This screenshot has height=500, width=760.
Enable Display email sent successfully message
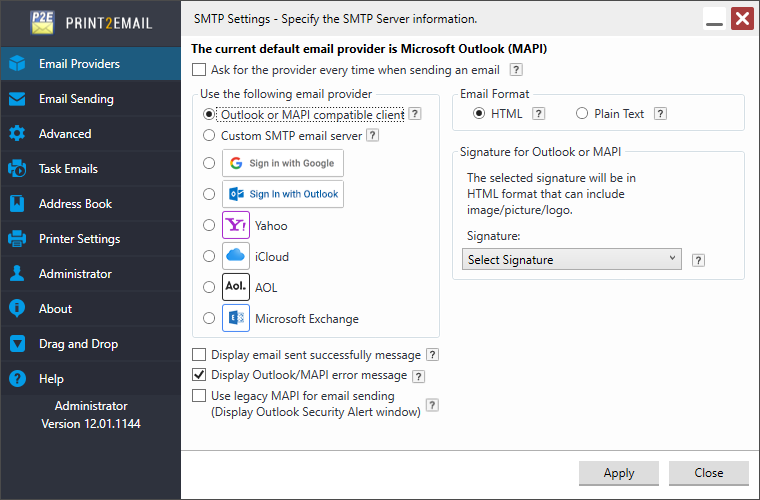click(x=199, y=355)
